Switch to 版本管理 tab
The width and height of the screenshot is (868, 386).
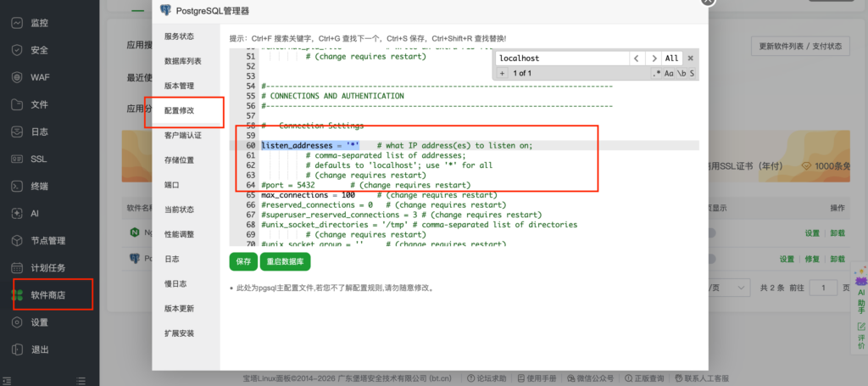pyautogui.click(x=180, y=86)
